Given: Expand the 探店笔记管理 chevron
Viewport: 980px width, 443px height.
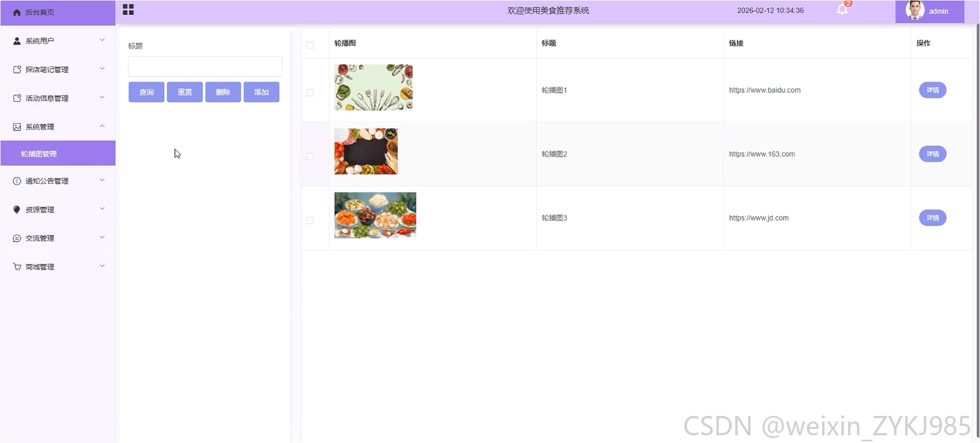Looking at the screenshot, I should [x=102, y=69].
